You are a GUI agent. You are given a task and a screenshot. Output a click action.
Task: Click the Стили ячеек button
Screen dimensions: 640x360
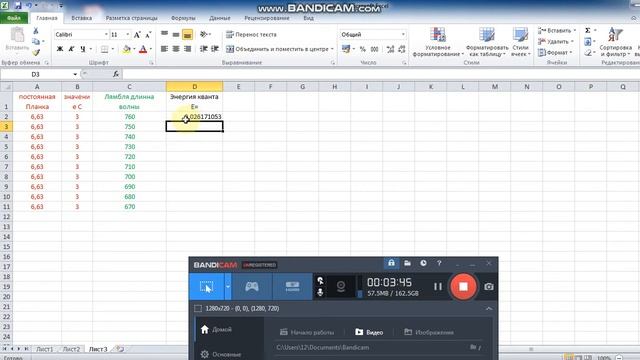click(x=520, y=42)
